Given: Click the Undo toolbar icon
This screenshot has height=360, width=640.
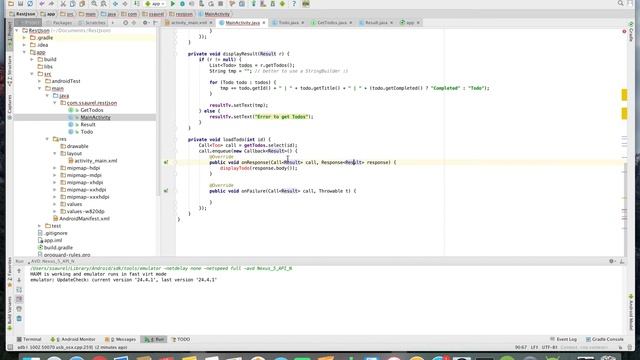Looking at the screenshot, I should 42,4.
